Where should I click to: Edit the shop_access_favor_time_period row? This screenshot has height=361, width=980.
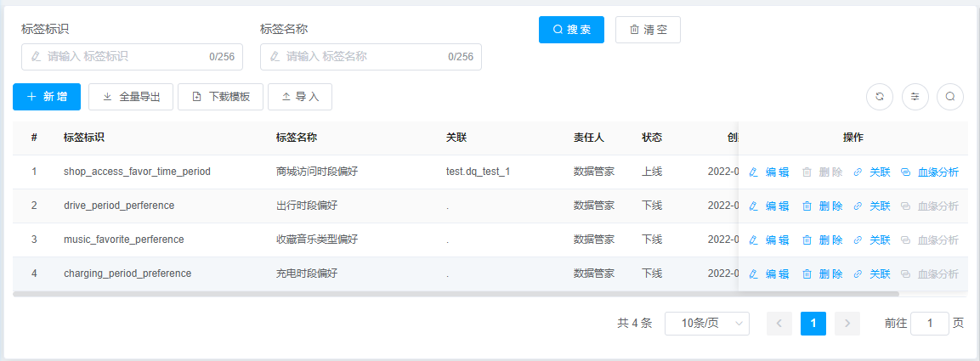click(769, 172)
